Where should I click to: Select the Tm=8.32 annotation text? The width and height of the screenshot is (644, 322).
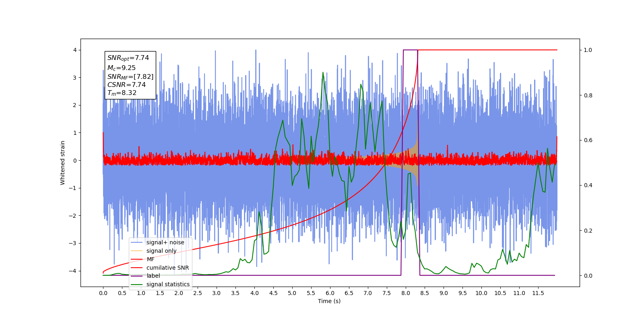tap(122, 93)
